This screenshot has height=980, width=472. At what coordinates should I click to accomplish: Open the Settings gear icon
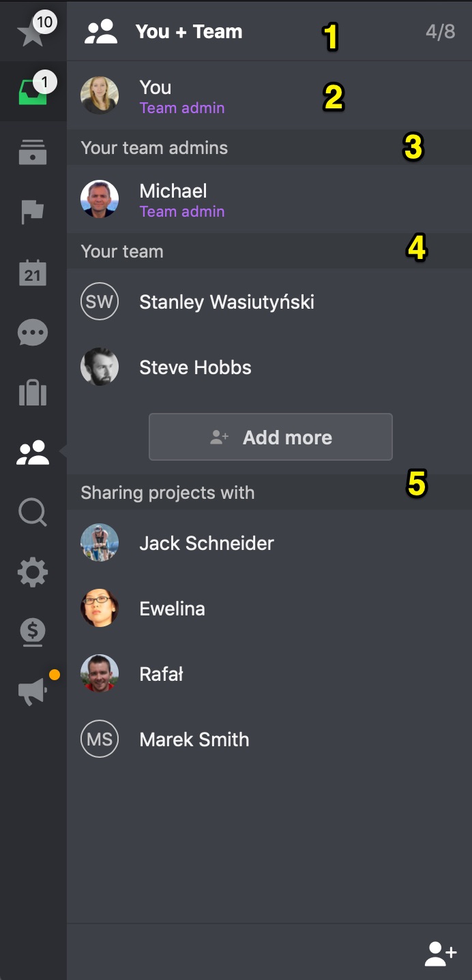coord(33,572)
